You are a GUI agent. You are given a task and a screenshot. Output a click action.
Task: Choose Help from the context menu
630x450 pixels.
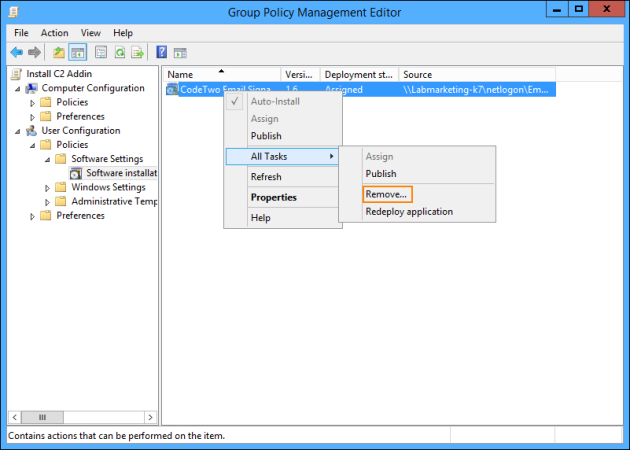point(282,218)
